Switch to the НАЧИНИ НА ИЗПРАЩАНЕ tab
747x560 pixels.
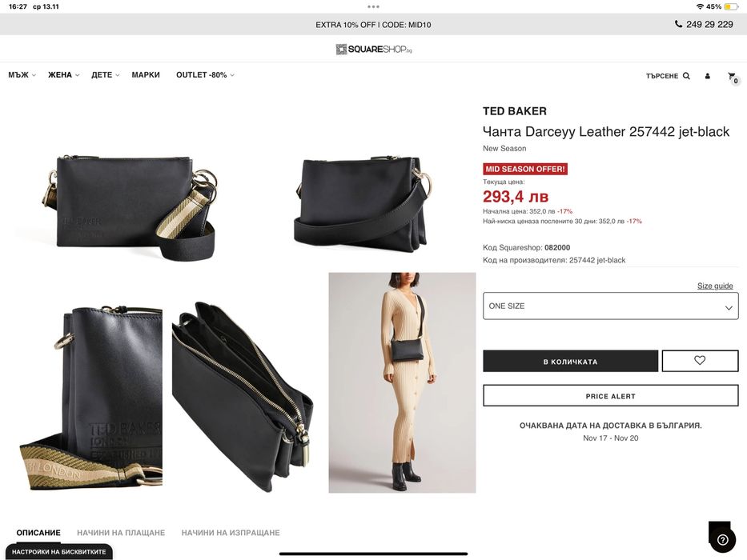tap(231, 532)
